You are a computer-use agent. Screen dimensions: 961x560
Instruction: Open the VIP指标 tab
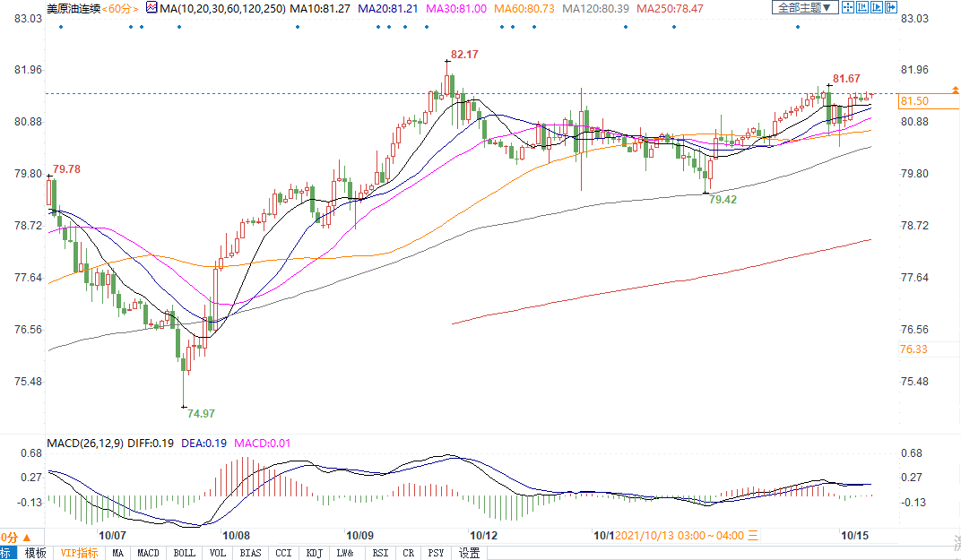[x=79, y=553]
